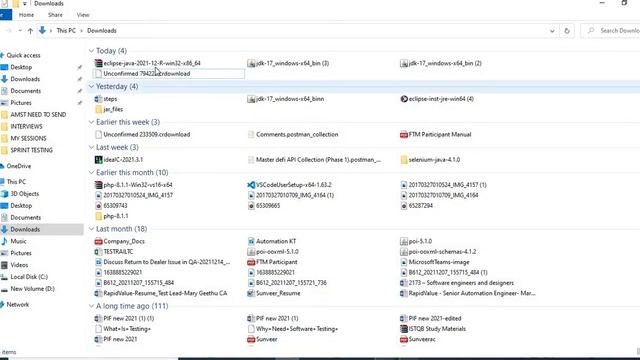Select the Unconfirmed 79422.crdownload file icon
Viewport: 640px width, 360px height.
pos(98,74)
